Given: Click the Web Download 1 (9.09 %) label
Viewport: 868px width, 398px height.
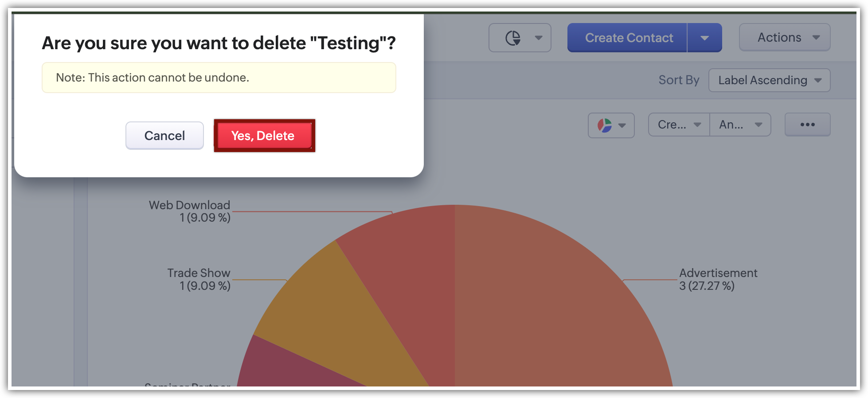Looking at the screenshot, I should tap(190, 211).
